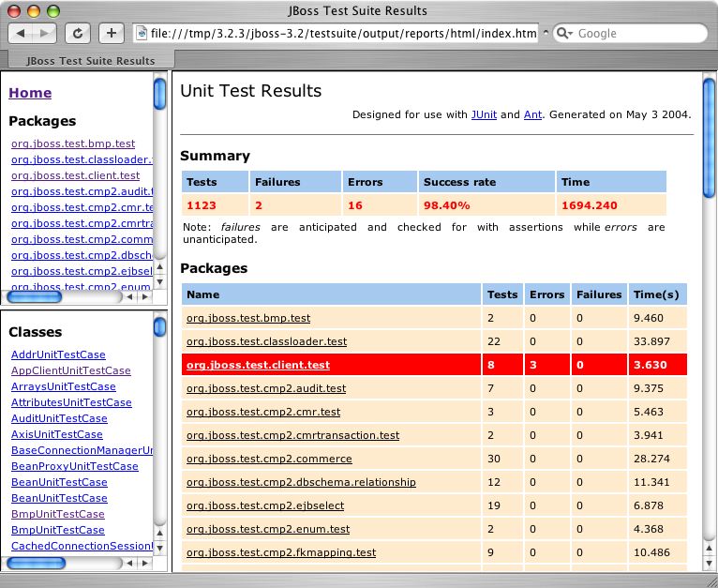Click the green zoom window button
The image size is (718, 588).
pos(53,11)
